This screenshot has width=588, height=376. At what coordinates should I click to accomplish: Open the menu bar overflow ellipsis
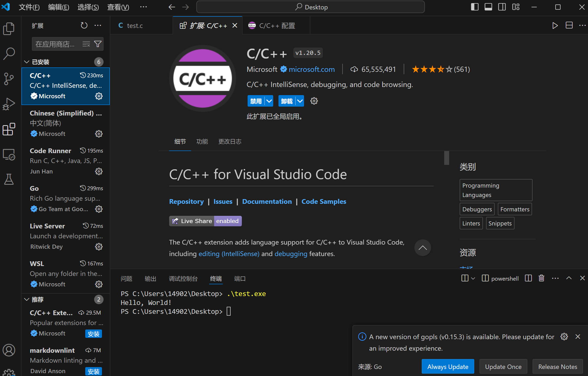point(143,7)
